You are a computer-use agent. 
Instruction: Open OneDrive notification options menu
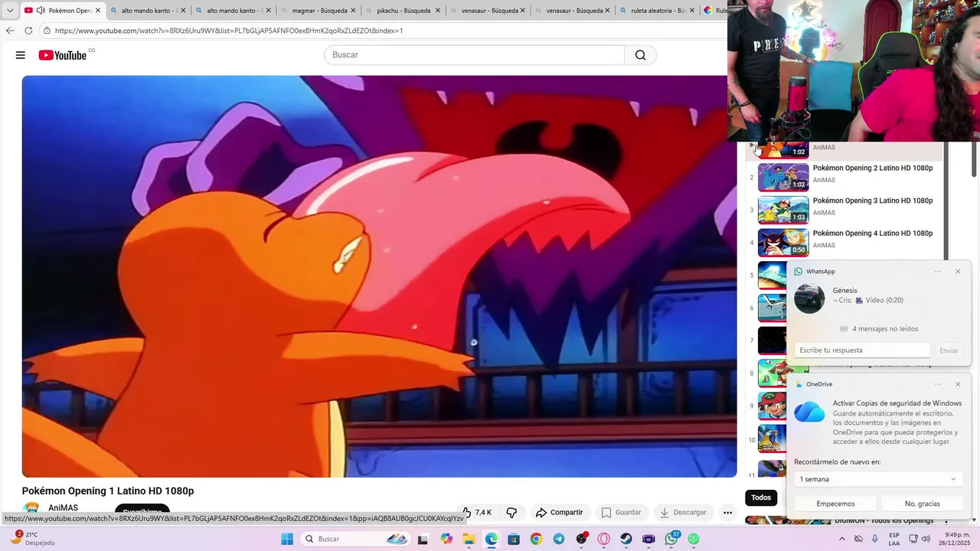click(x=937, y=384)
